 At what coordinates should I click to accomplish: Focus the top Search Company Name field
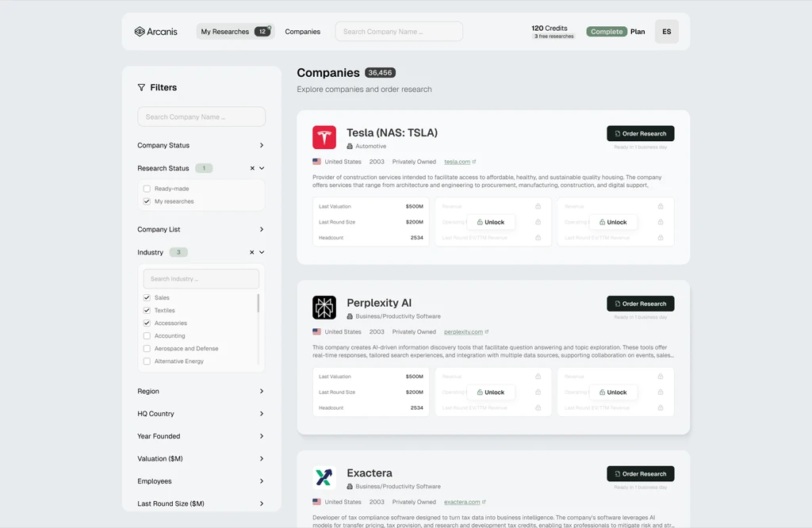tap(399, 32)
